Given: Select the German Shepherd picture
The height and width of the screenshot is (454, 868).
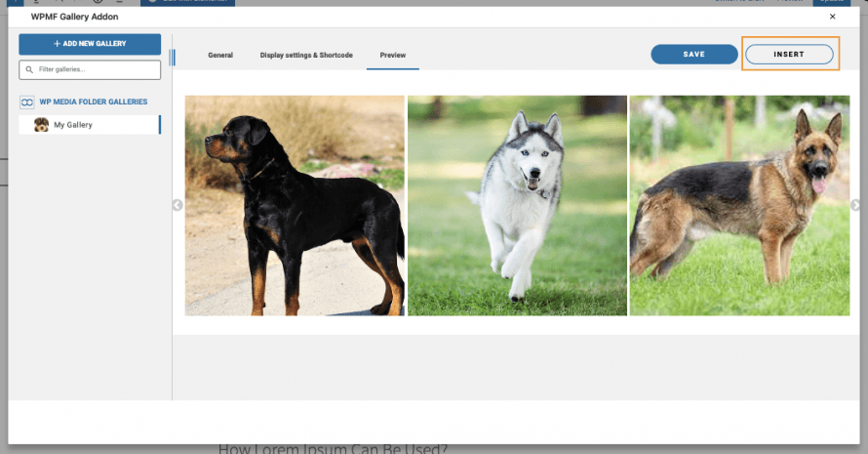Looking at the screenshot, I should (x=739, y=205).
